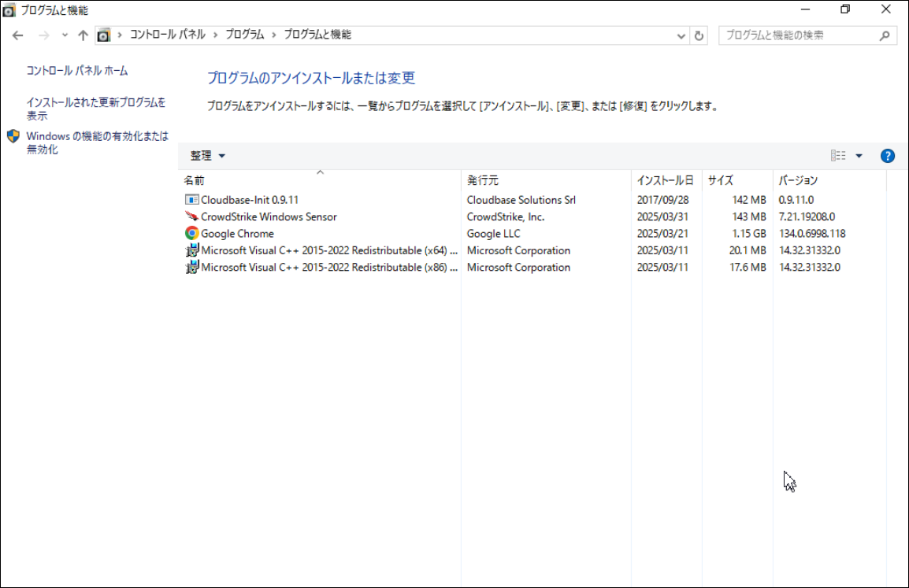
Task: Click the refresh button beside address bar
Action: point(699,35)
